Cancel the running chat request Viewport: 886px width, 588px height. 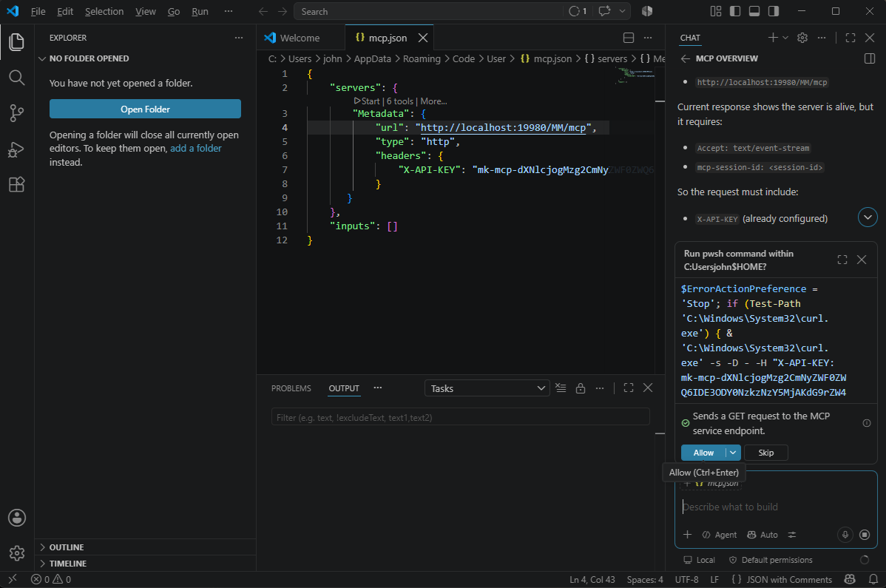[x=865, y=534]
